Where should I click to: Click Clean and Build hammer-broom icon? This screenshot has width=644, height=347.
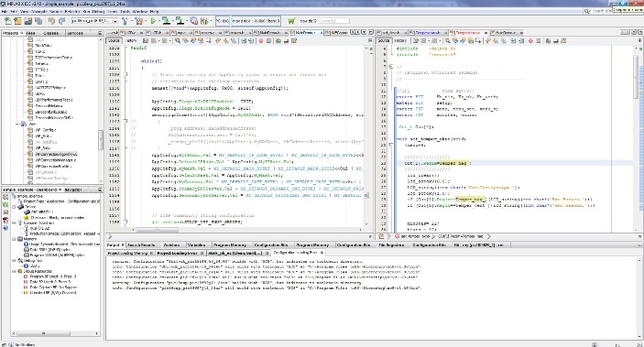[138, 21]
